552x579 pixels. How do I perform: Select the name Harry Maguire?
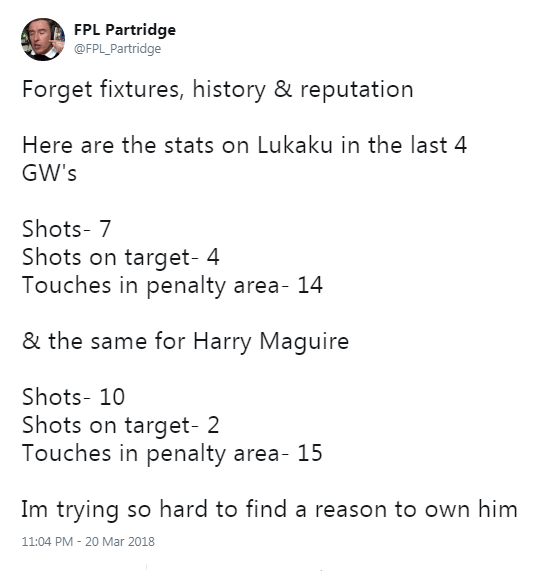[x=271, y=342]
